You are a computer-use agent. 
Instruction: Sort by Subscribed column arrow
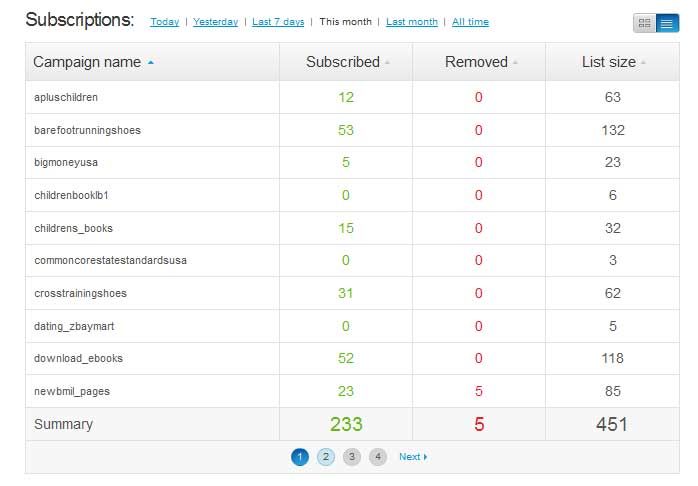tap(387, 63)
